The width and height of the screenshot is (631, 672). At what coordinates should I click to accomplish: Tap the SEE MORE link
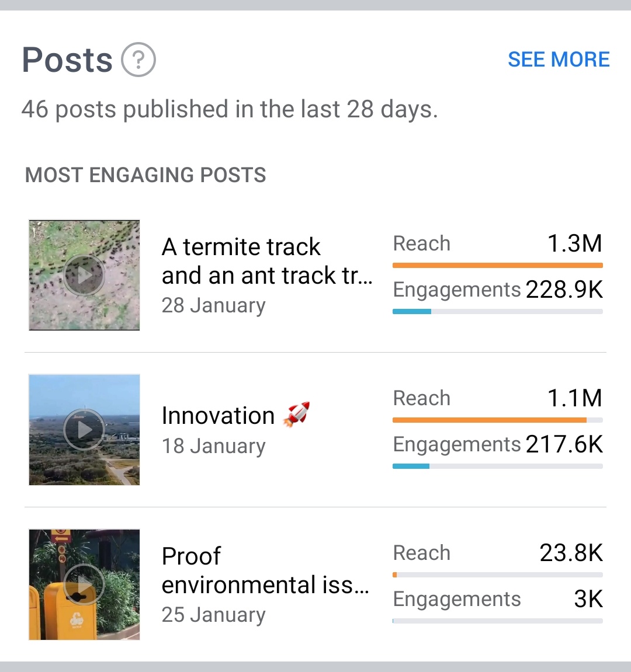559,60
